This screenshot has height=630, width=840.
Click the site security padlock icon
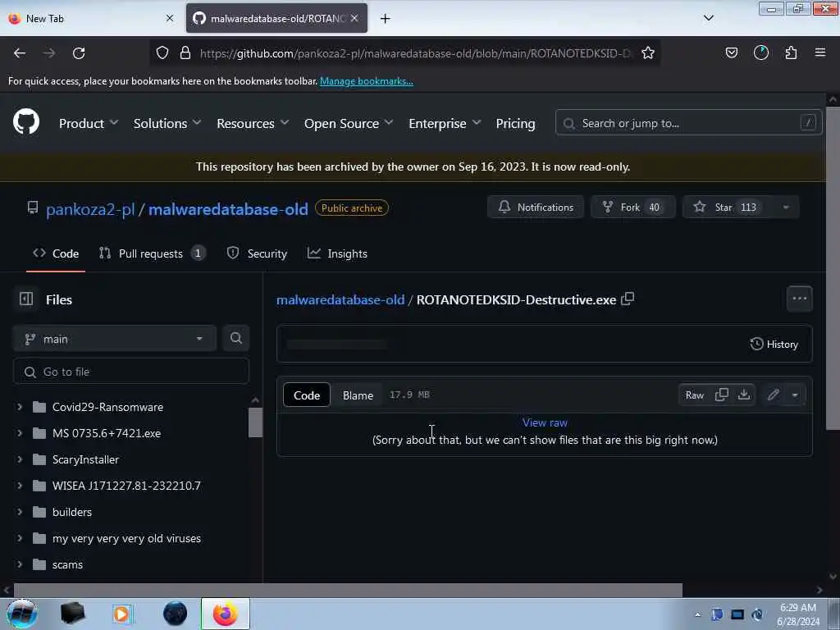(185, 52)
